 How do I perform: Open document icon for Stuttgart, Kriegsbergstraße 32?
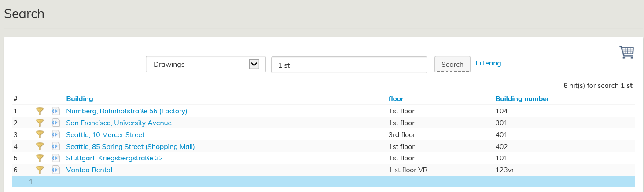[55, 158]
